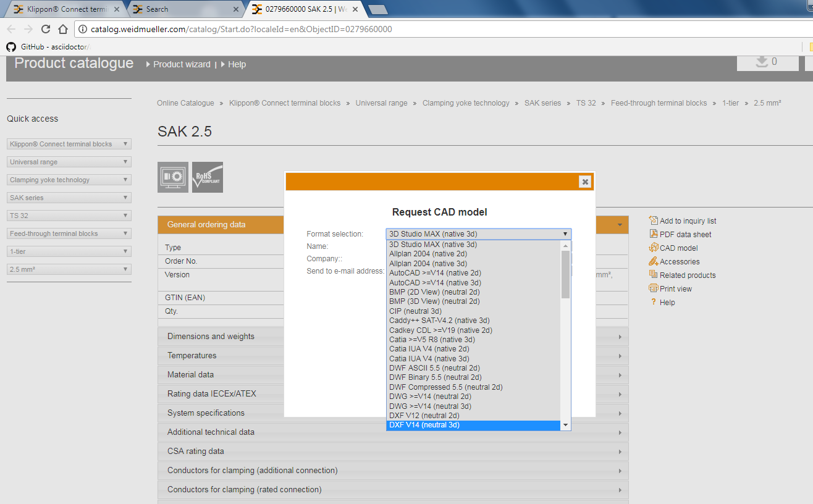Screen dimensions: 813x504
Task: Expand Temperatures section
Action: click(x=393, y=356)
